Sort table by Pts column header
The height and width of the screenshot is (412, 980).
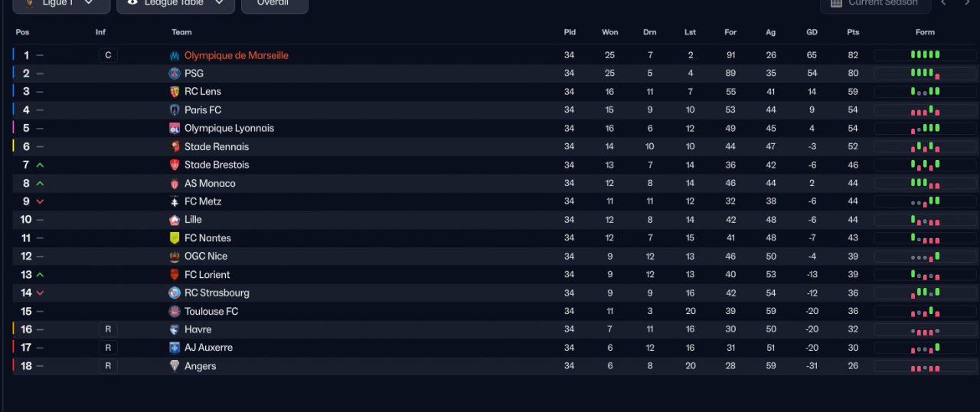click(853, 32)
